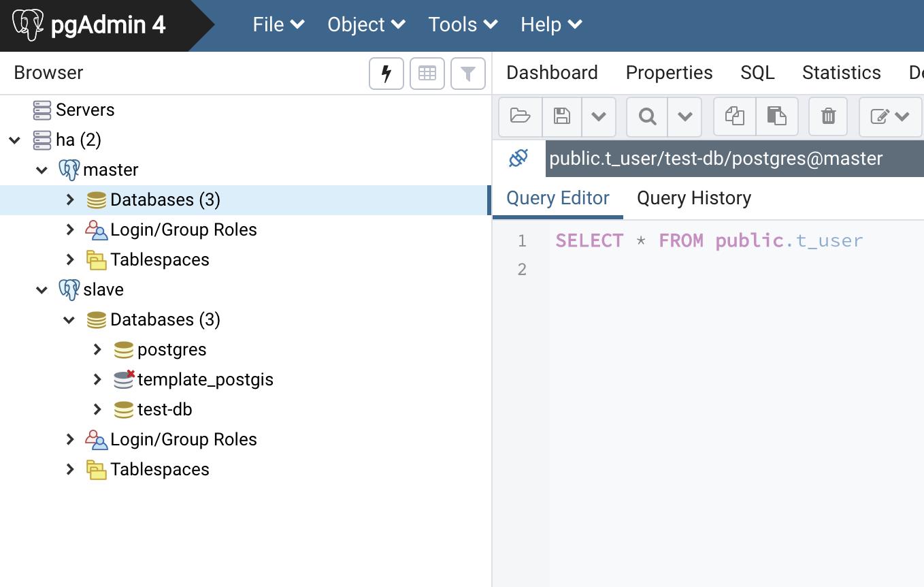Click the Filtered Rows funnel icon
The width and height of the screenshot is (924, 587).
pyautogui.click(x=468, y=74)
